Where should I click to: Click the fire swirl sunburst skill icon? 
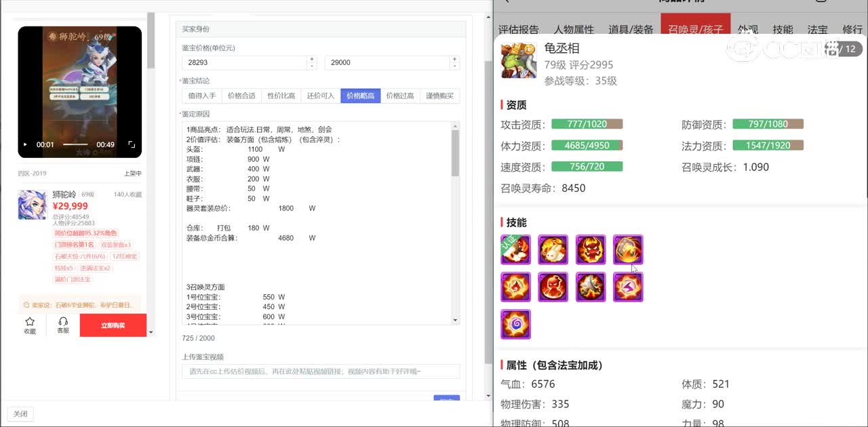point(515,287)
